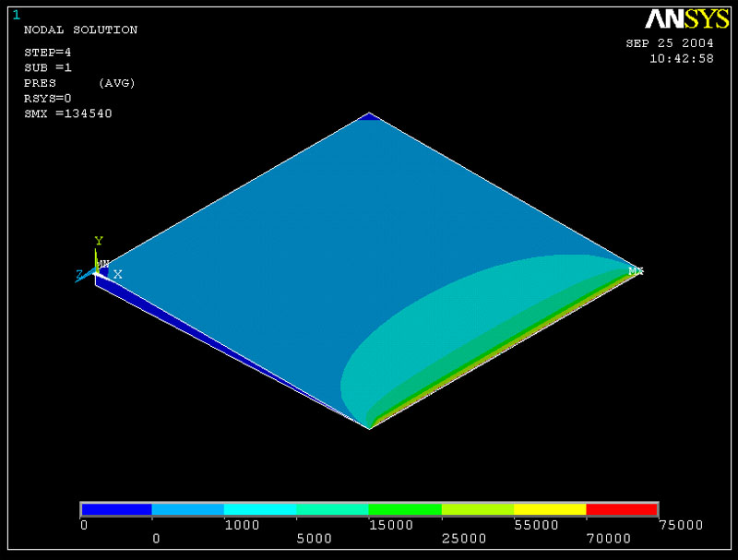The width and height of the screenshot is (738, 560).
Task: Click the SEP 25 2004 date text
Action: 670,43
